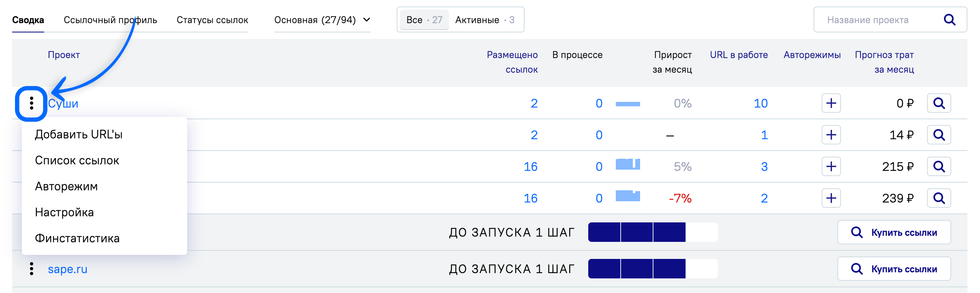Sort by Размещено ссылок column header
This screenshot has width=980, height=293.
point(512,62)
